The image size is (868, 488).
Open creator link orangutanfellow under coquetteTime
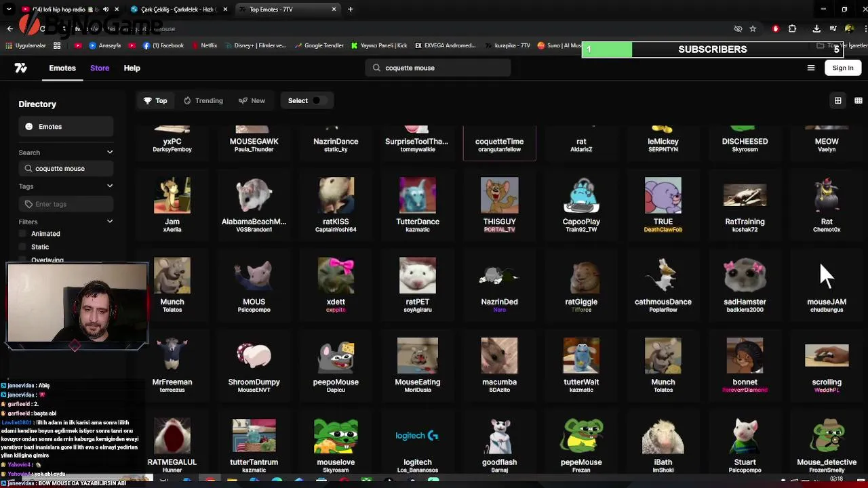(499, 149)
